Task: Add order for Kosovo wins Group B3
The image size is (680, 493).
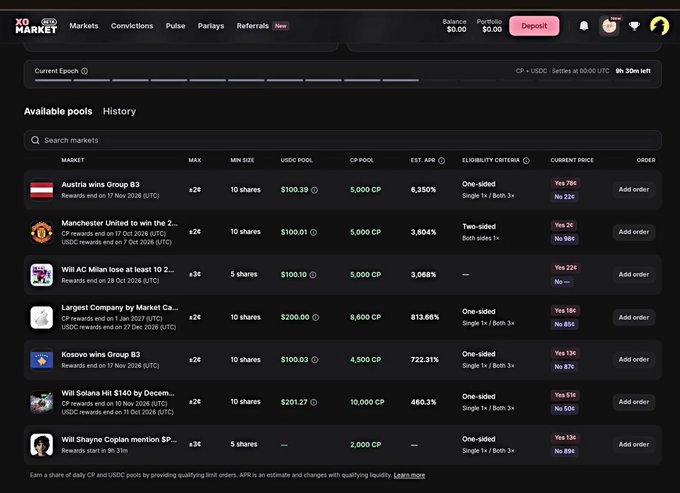Action: coord(634,359)
